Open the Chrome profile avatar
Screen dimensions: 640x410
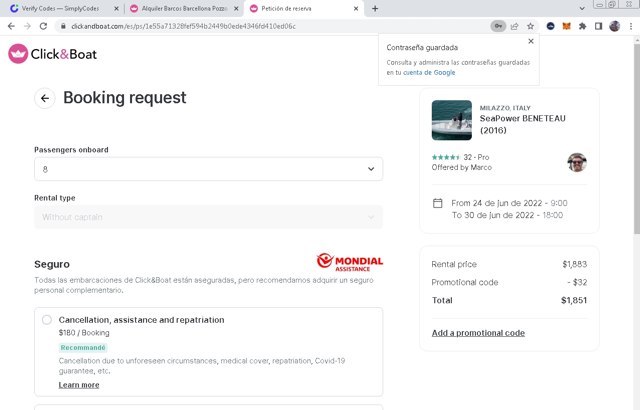click(615, 26)
